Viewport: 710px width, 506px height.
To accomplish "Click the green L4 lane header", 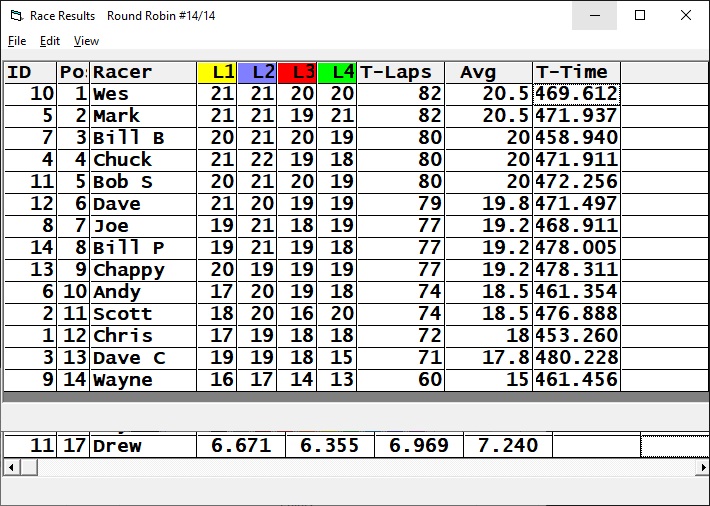I will [337, 72].
